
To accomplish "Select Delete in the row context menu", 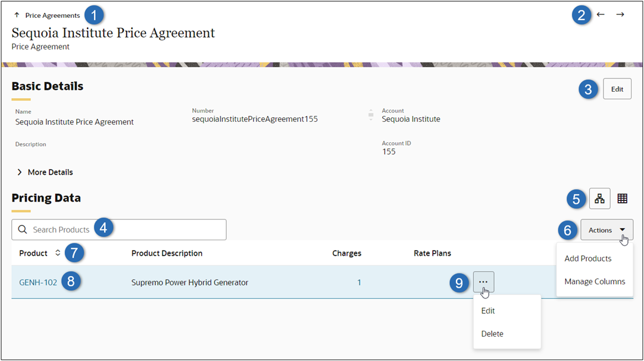I will point(492,334).
